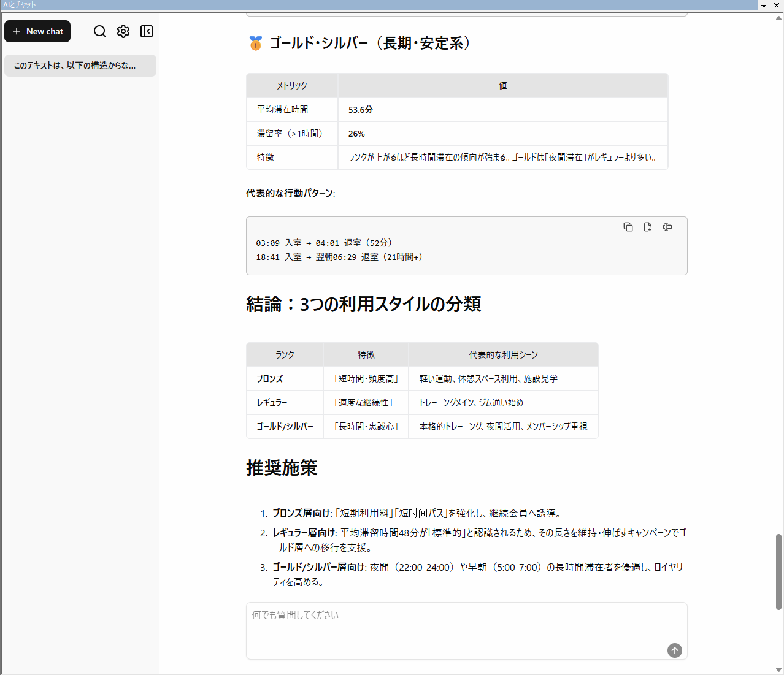Click the vertical scrollbar thumb
Image resolution: width=784 pixels, height=675 pixels.
[x=779, y=571]
